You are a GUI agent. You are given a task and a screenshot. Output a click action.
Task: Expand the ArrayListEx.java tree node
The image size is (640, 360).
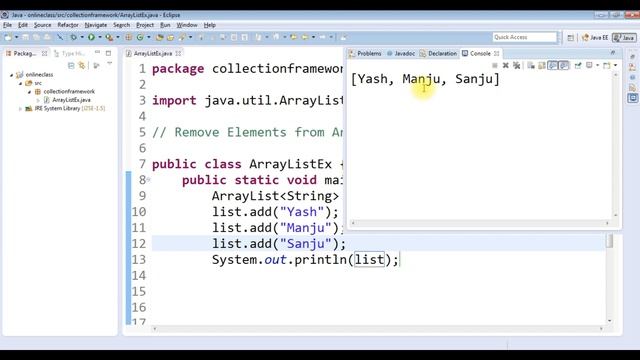click(x=38, y=100)
